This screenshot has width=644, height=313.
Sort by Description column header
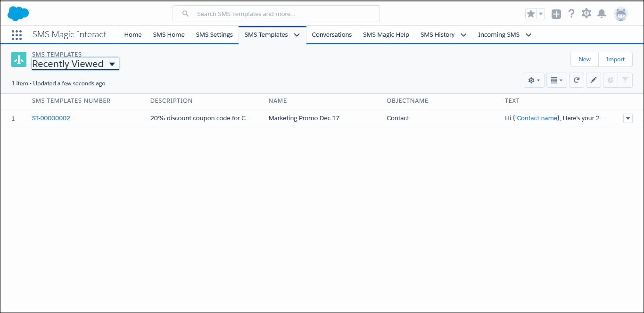click(172, 101)
